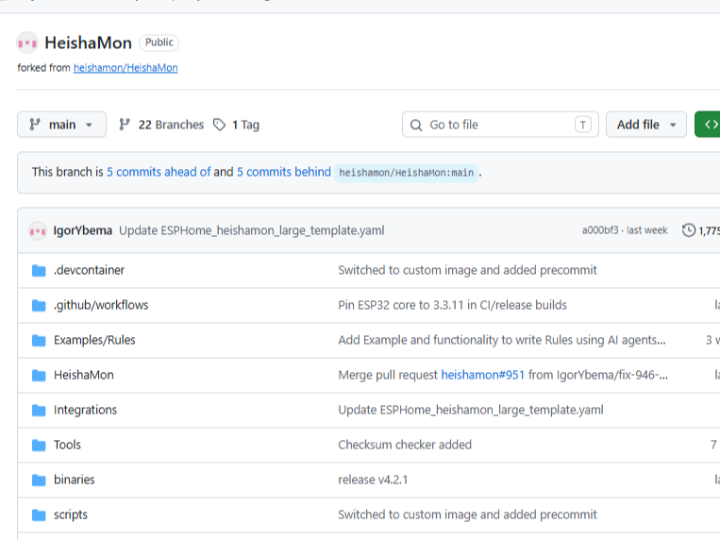This screenshot has width=720, height=540.
Task: Open the binaries folder
Action: coord(74,479)
